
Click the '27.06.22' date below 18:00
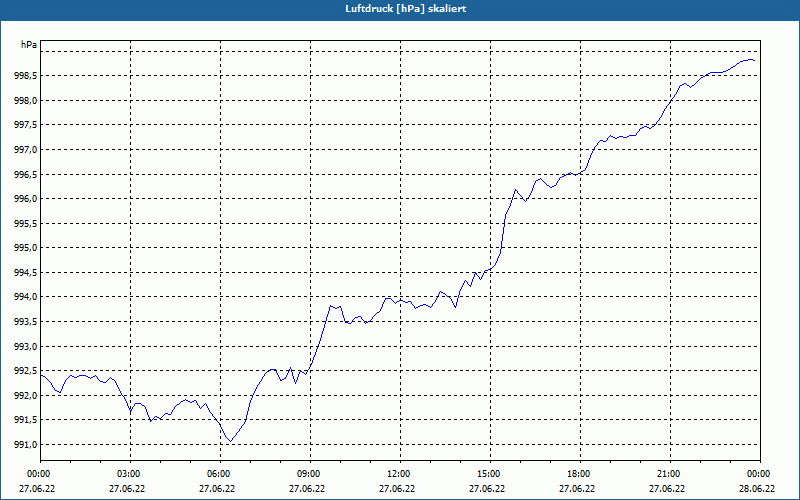(577, 488)
